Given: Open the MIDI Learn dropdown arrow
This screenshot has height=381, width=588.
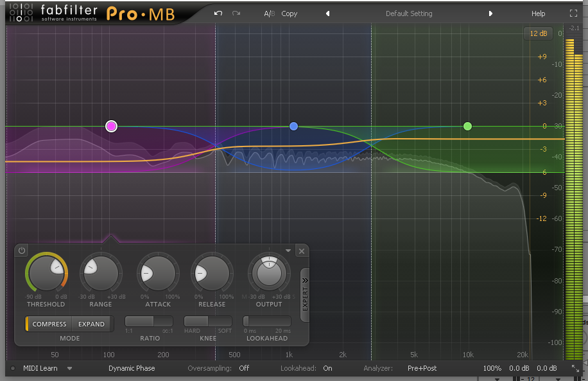Looking at the screenshot, I should [69, 369].
